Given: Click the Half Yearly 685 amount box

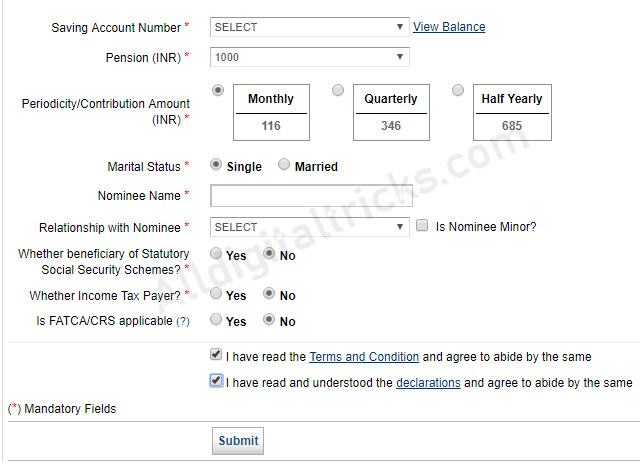Looking at the screenshot, I should 512,113.
